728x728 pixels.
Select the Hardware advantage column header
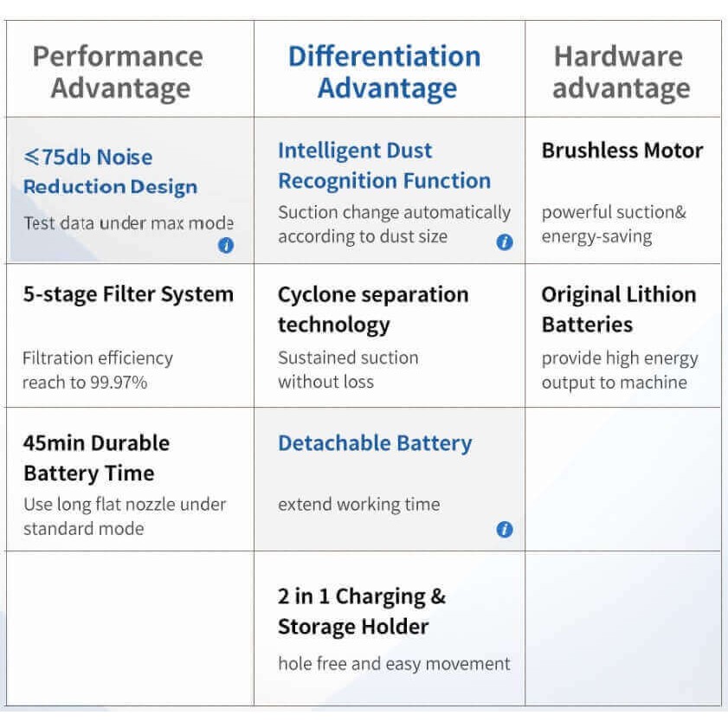tap(621, 72)
